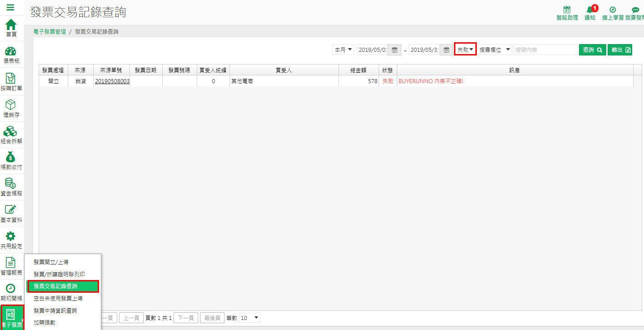The width and height of the screenshot is (644, 330).
Task: Open 帳款收付 module in sidebar
Action: click(x=11, y=160)
